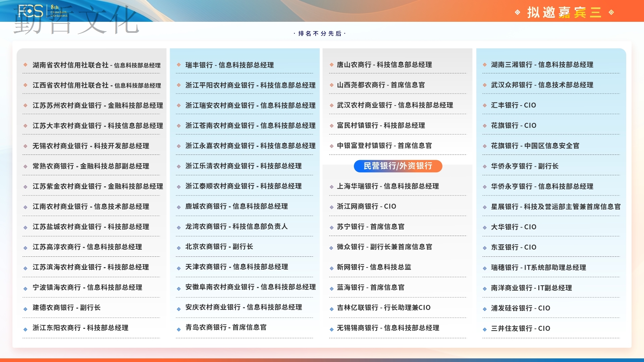Screen dimensions: 644x362
Task: Click 常熟农商银行 - 金融科技总部副总经理
Action: coord(91,166)
